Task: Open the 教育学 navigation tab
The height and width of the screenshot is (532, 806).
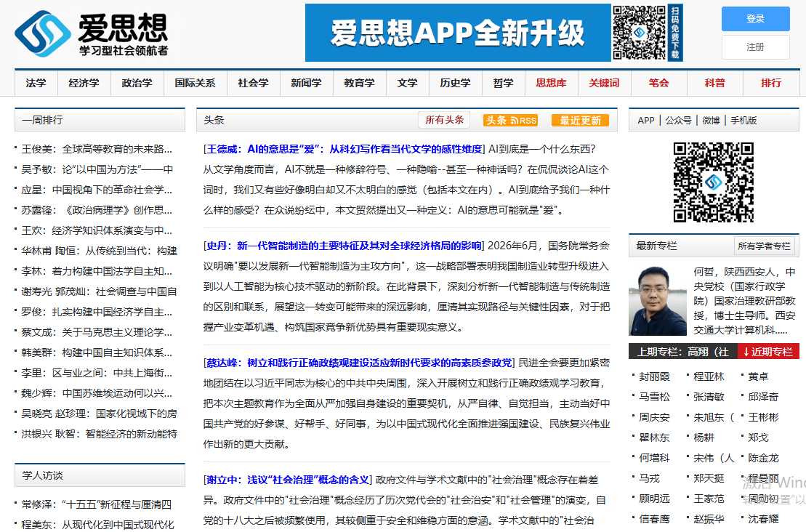Action: pyautogui.click(x=359, y=84)
